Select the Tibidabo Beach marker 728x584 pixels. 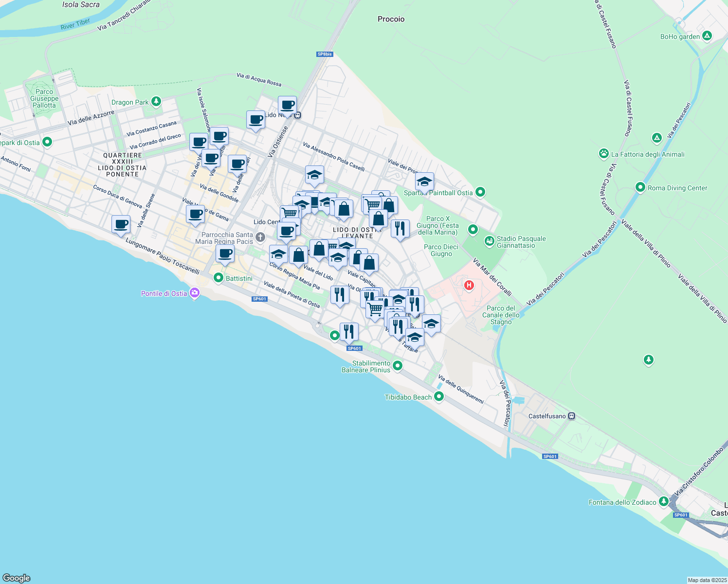439,397
